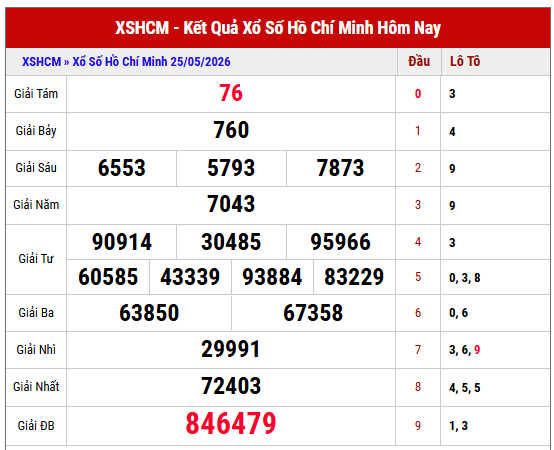This screenshot has width=554, height=450.
Task: Click the Giải Nhất row label
Action: point(36,387)
